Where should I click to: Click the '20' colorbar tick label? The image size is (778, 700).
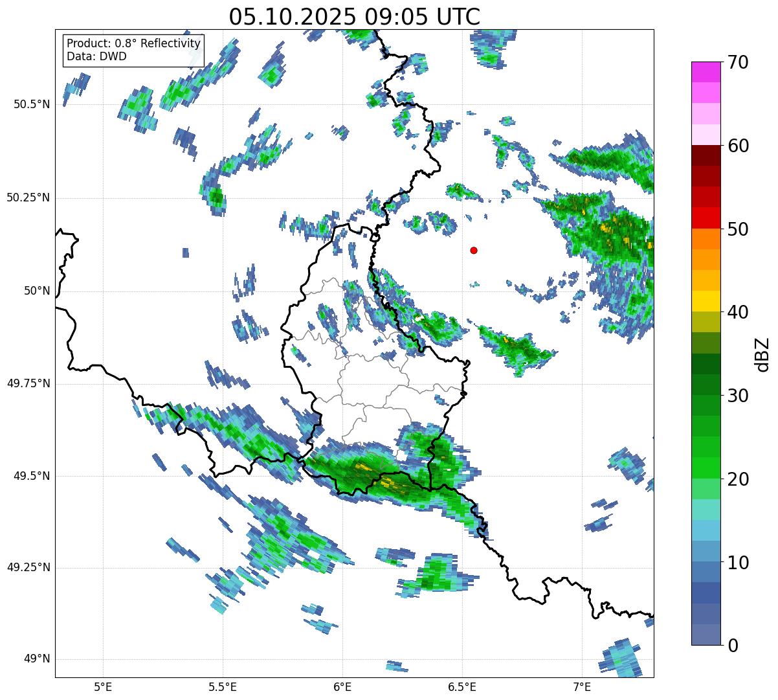pos(738,479)
